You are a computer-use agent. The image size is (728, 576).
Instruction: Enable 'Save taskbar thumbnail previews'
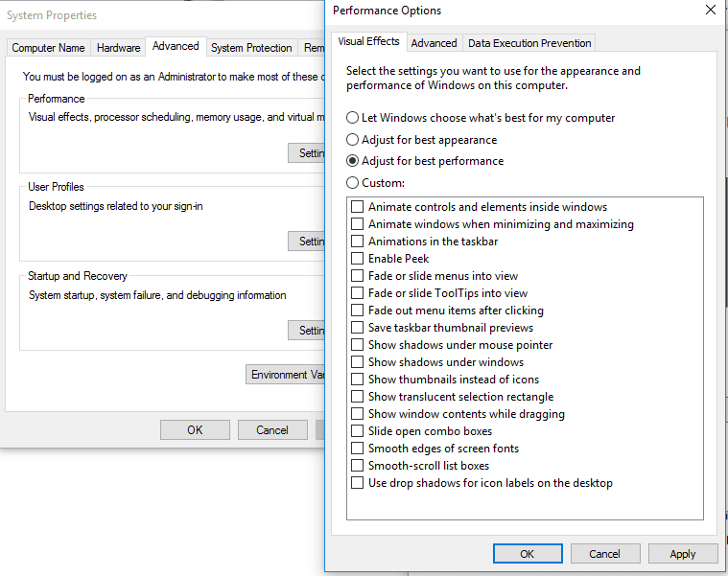357,328
